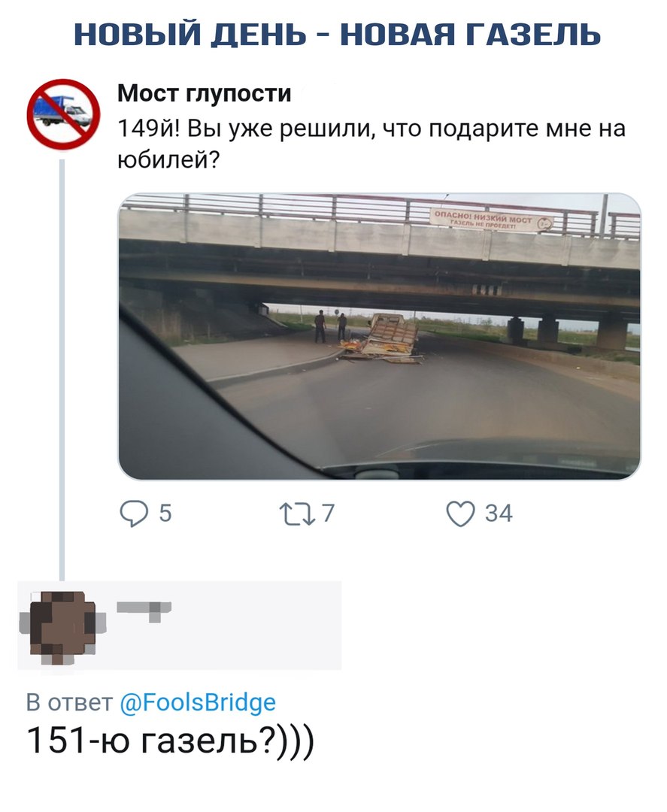The width and height of the screenshot is (667, 812).
Task: Click the retweet count number 7
Action: (329, 511)
